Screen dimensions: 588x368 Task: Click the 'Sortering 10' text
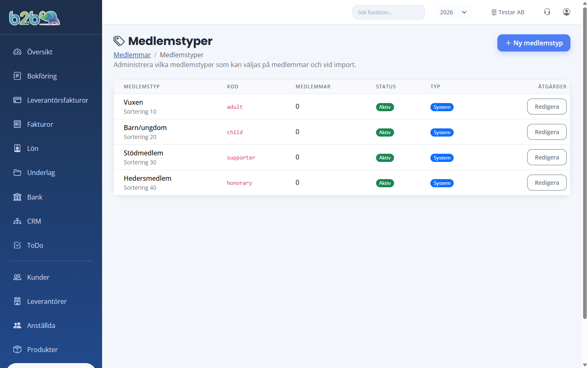point(140,112)
